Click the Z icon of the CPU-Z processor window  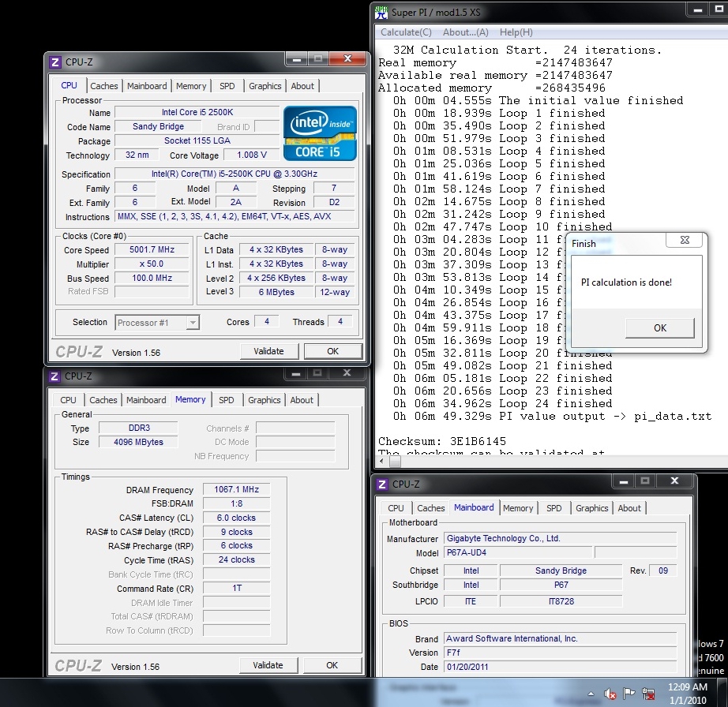point(55,62)
